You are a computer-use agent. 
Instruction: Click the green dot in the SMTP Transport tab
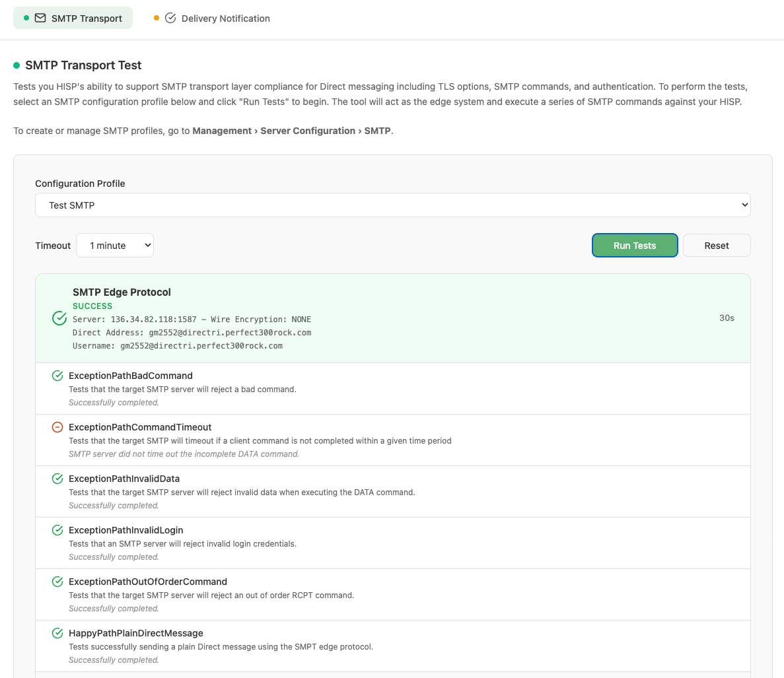coord(26,18)
